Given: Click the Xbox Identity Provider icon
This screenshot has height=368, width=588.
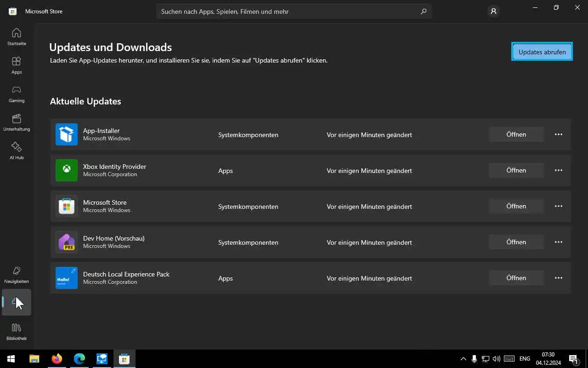Looking at the screenshot, I should 67,170.
